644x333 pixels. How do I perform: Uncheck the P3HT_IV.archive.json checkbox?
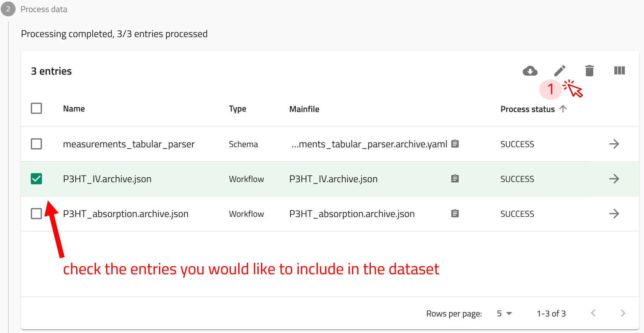37,179
